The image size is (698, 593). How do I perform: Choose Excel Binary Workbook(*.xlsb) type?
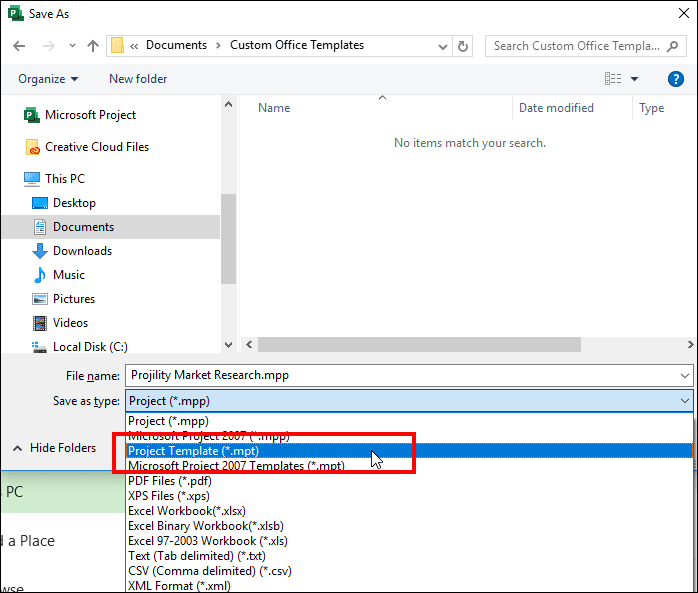click(409, 526)
